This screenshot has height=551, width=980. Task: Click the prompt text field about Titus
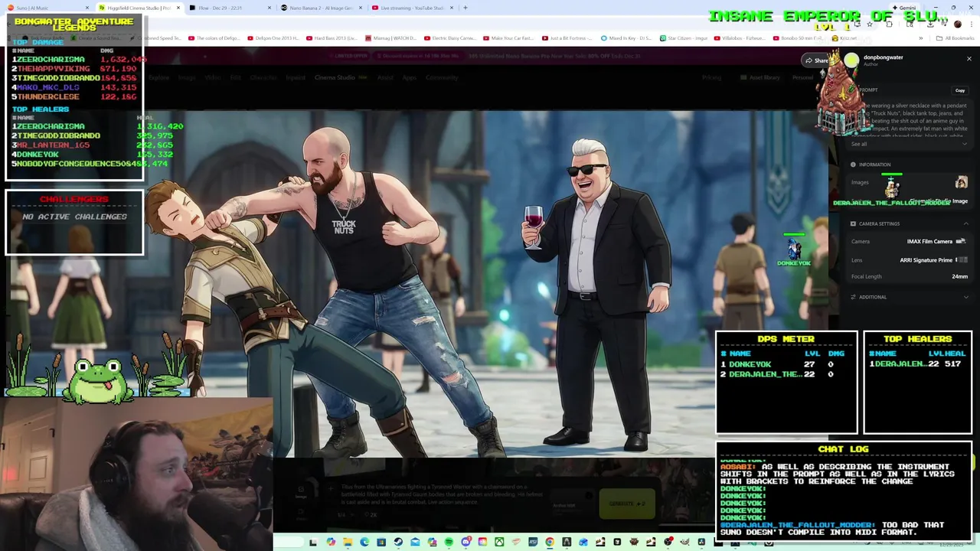point(443,494)
